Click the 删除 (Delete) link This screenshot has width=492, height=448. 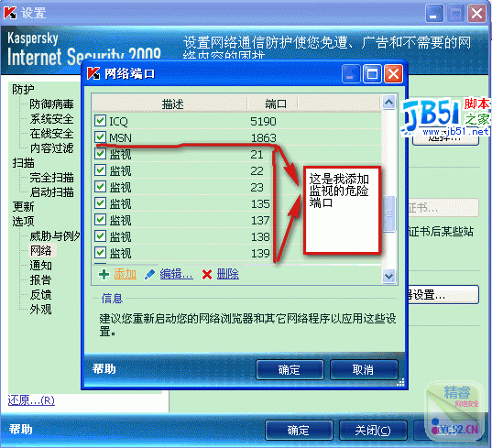click(x=228, y=275)
